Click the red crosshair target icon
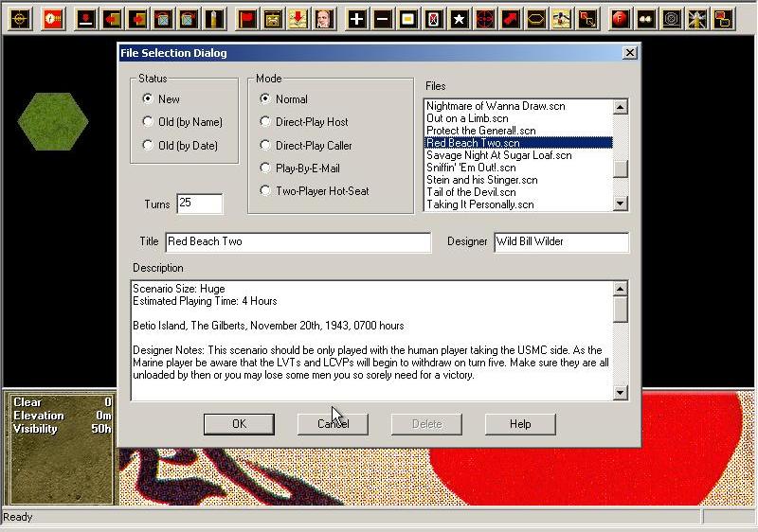The width and height of the screenshot is (758, 532). coord(484,18)
